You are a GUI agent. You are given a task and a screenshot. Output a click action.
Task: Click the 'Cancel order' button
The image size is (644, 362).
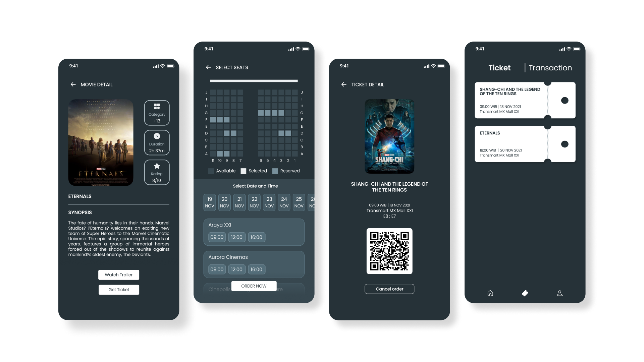coord(389,289)
